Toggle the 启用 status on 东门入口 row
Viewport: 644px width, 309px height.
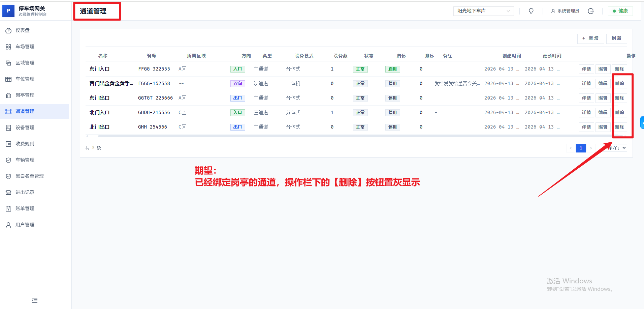click(x=392, y=69)
